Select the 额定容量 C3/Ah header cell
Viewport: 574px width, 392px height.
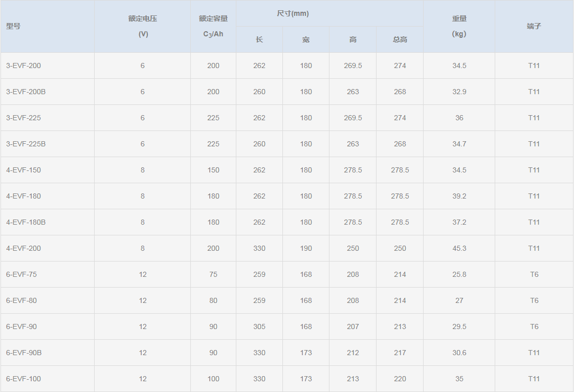click(x=213, y=26)
